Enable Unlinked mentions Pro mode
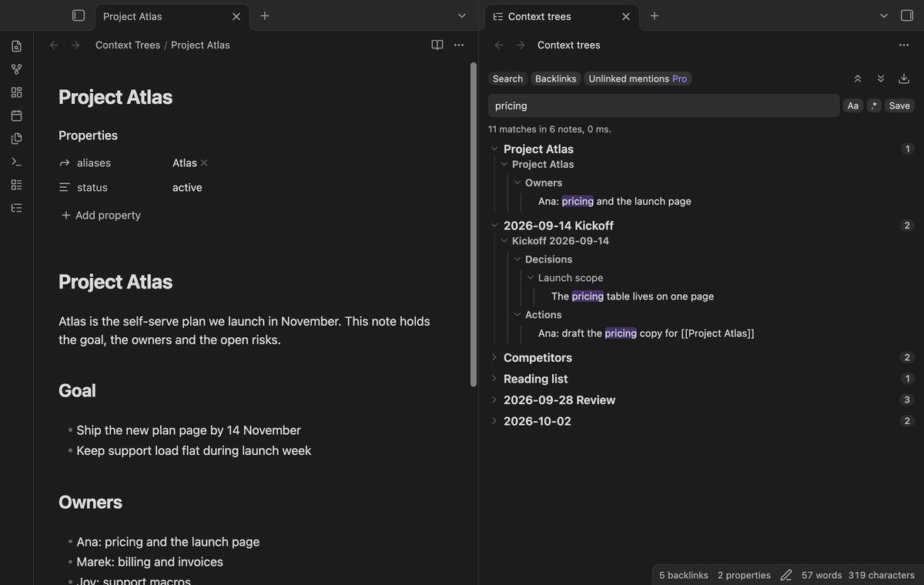The height and width of the screenshot is (585, 924). click(x=638, y=79)
